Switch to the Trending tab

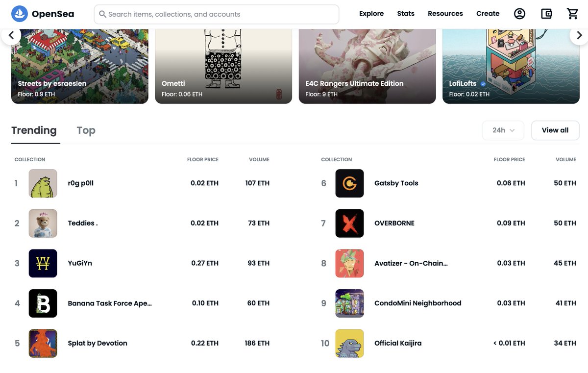click(x=34, y=130)
